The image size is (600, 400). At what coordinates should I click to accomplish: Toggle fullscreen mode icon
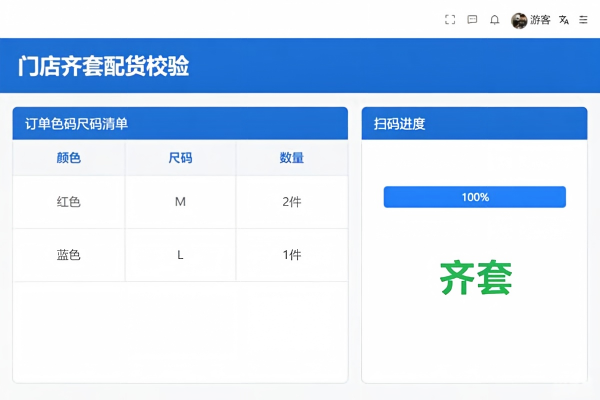(x=450, y=20)
